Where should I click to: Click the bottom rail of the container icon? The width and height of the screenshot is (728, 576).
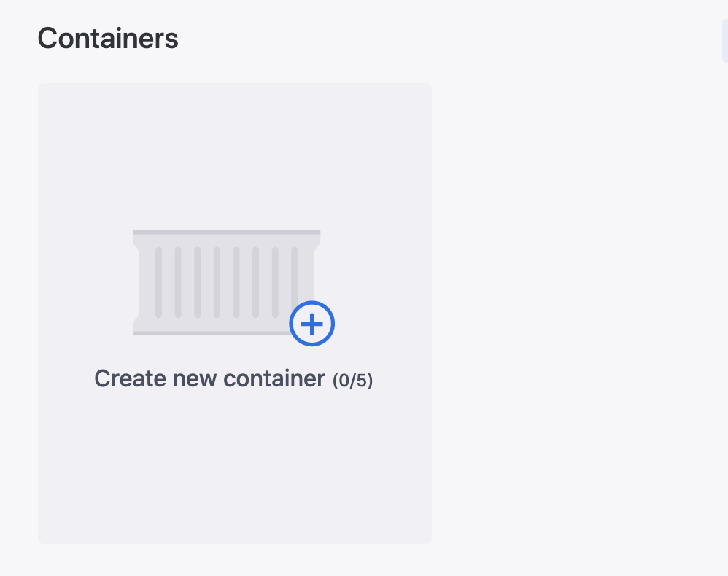pyautogui.click(x=212, y=333)
